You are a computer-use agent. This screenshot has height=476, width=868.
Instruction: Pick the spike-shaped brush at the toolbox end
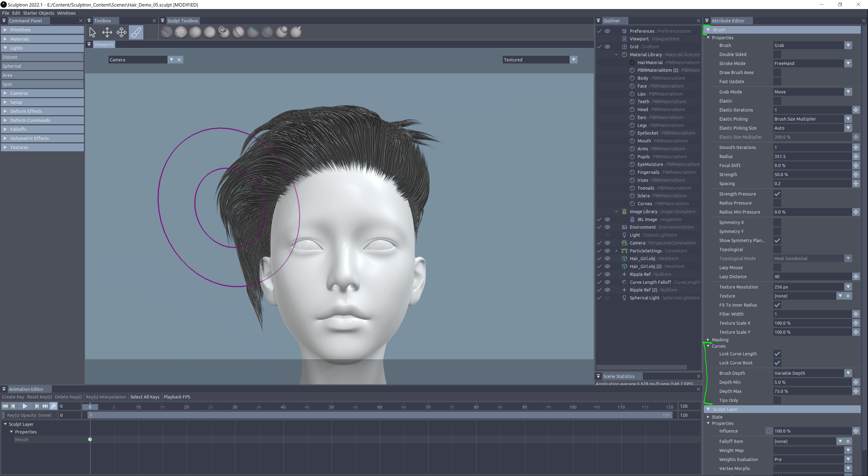[296, 32]
